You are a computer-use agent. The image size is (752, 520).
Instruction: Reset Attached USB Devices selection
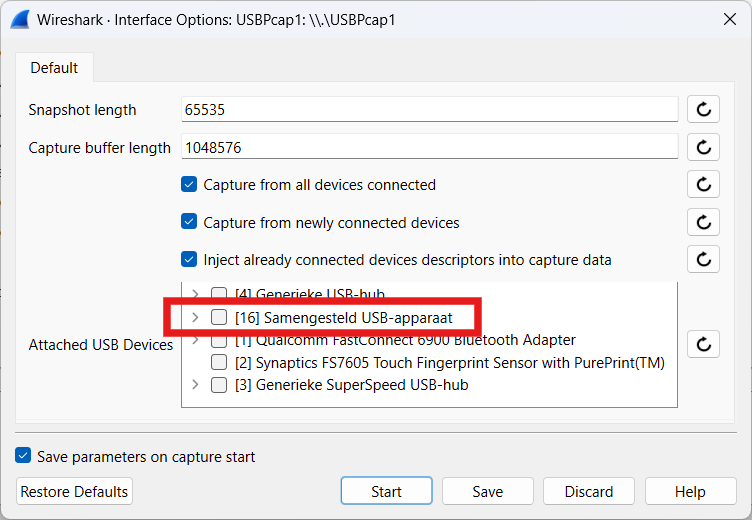point(703,344)
